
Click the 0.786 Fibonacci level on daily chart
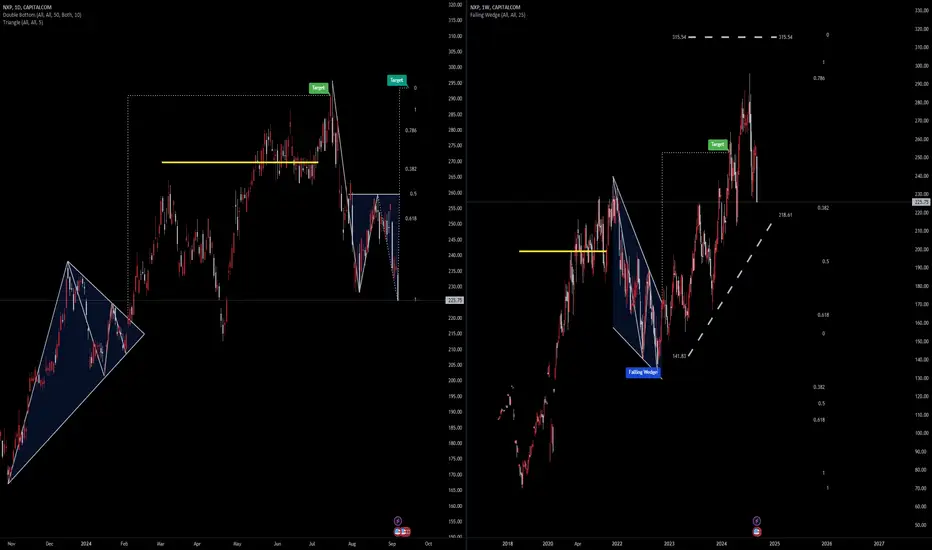tap(411, 130)
